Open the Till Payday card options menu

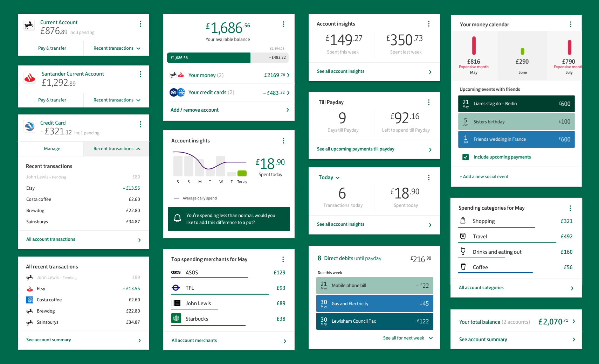click(429, 102)
